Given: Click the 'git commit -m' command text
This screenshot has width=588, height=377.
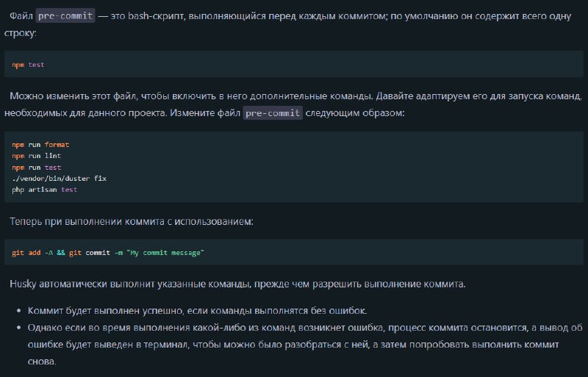Looking at the screenshot, I should pyautogui.click(x=96, y=253).
